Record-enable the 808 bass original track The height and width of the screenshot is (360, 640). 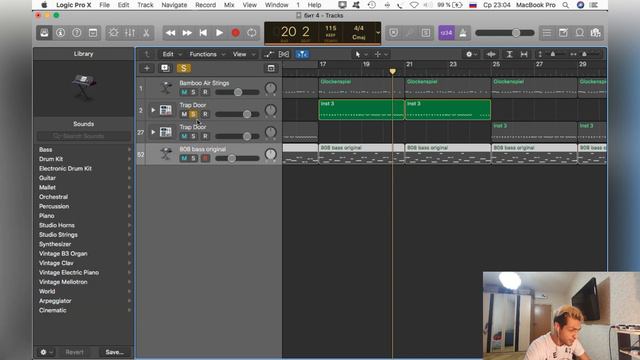(x=205, y=158)
